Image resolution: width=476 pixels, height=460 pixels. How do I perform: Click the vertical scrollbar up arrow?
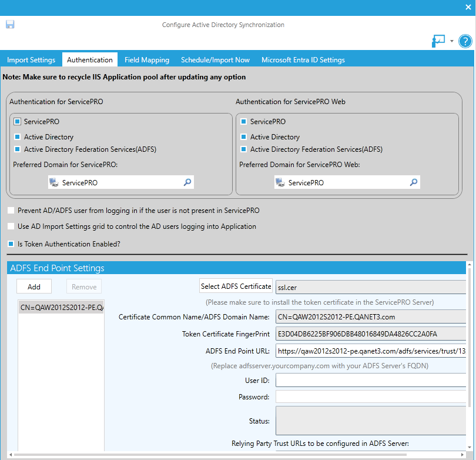click(x=470, y=265)
